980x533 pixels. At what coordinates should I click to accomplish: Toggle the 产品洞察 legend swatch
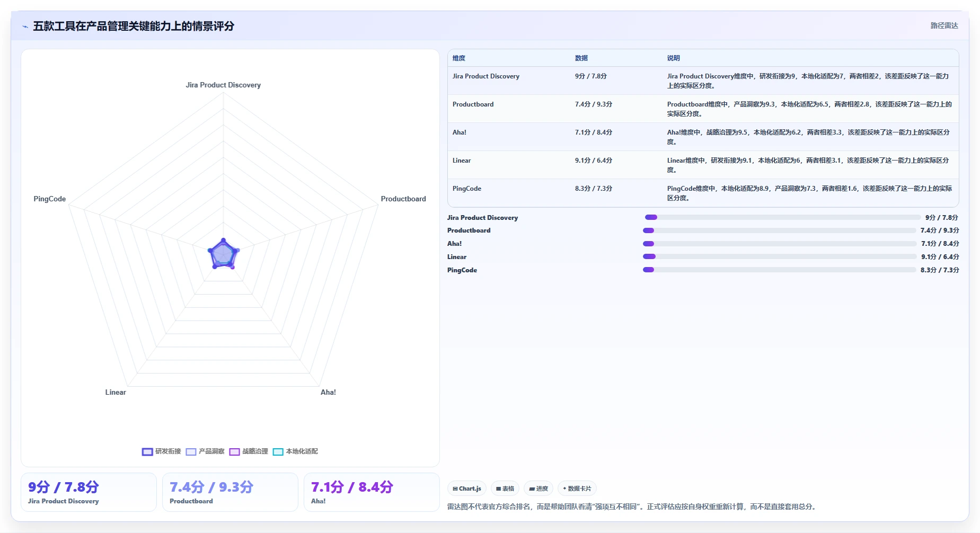click(191, 452)
